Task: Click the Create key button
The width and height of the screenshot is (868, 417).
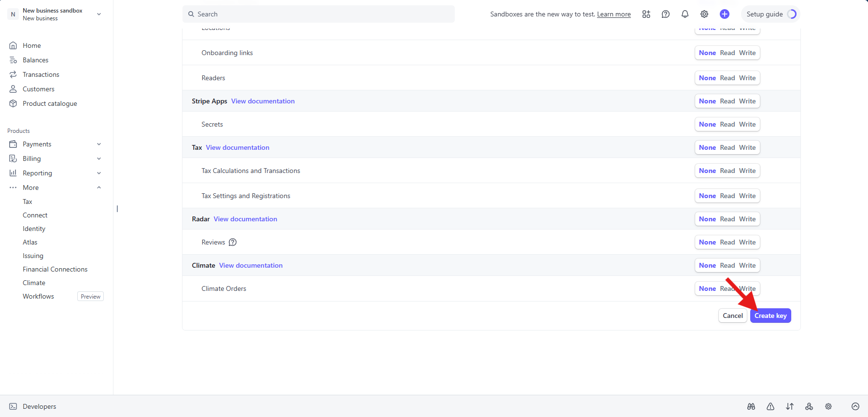Action: click(770, 316)
